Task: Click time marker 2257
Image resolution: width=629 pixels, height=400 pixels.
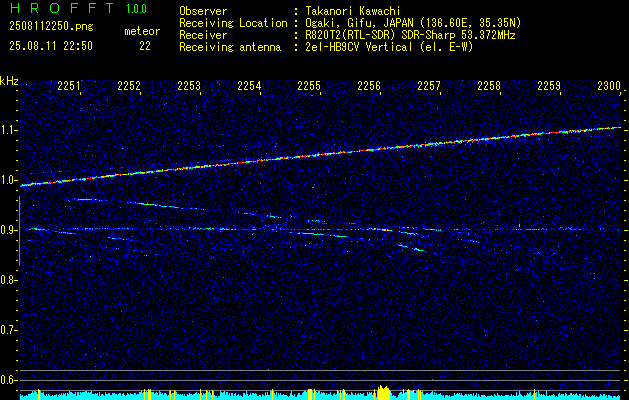Action: point(429,86)
